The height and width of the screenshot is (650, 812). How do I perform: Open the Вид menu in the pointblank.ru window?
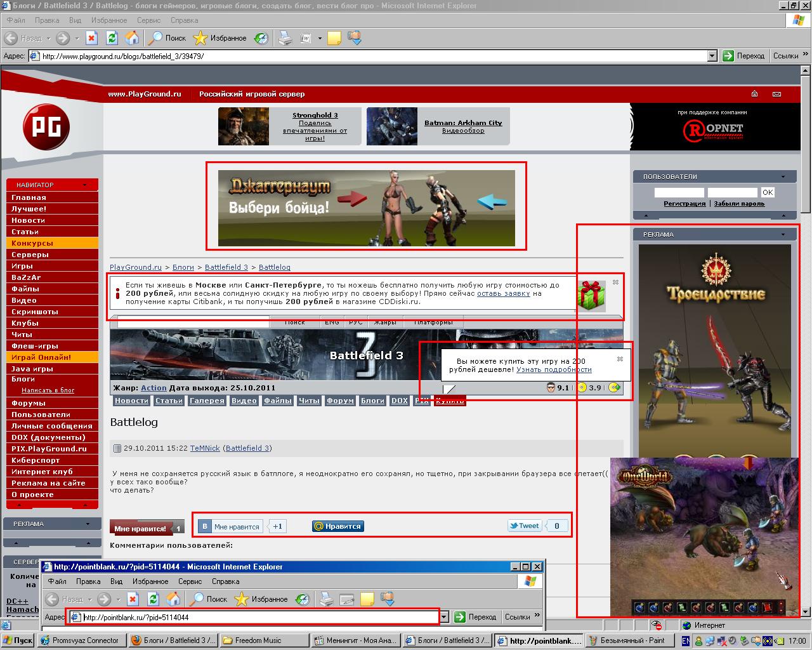click(x=116, y=581)
